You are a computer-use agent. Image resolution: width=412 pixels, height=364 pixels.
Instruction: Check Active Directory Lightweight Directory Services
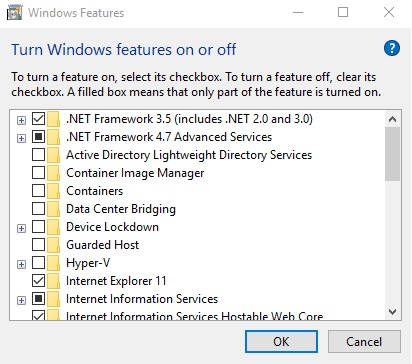point(38,155)
